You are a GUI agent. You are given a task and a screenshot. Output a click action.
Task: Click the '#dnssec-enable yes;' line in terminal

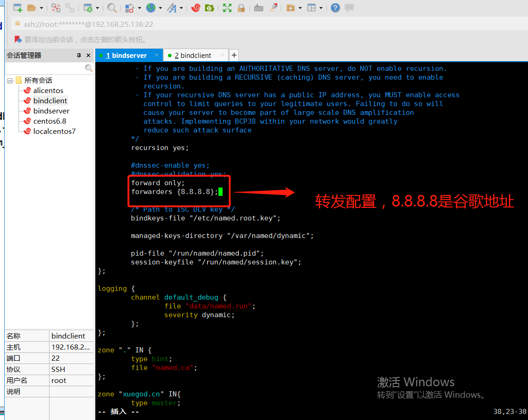point(170,165)
